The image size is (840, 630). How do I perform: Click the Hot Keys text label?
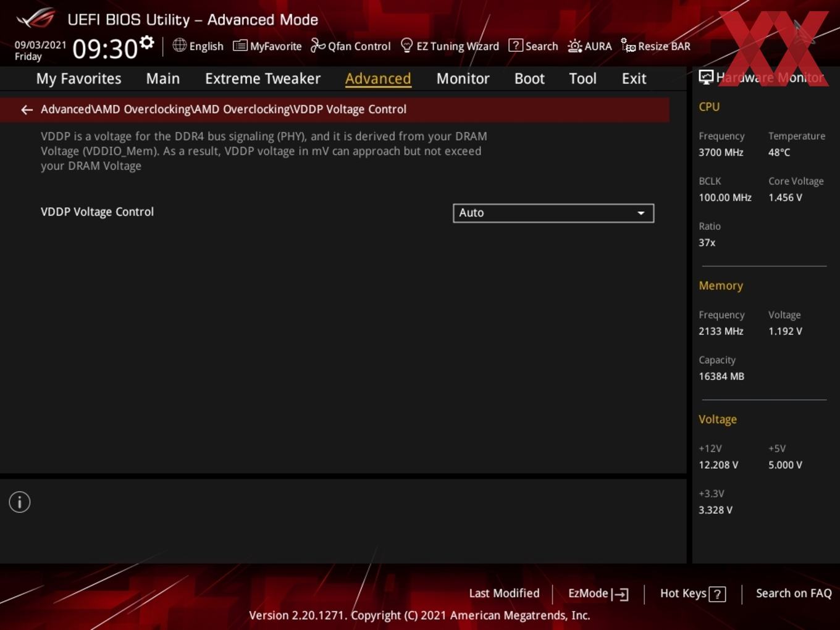click(x=683, y=593)
